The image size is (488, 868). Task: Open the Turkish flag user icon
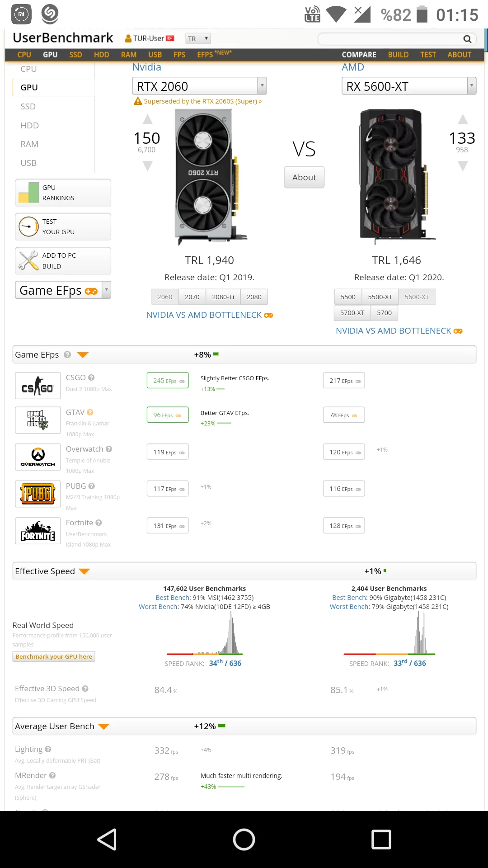170,38
